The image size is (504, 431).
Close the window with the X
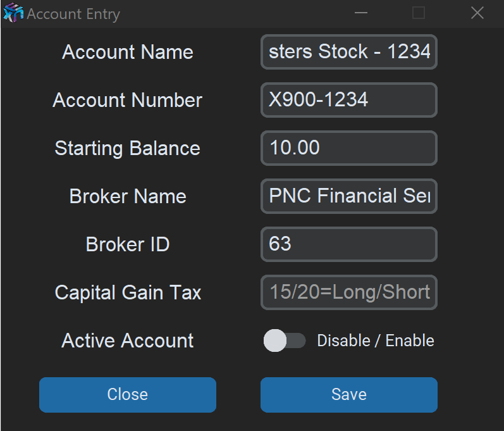[x=477, y=13]
